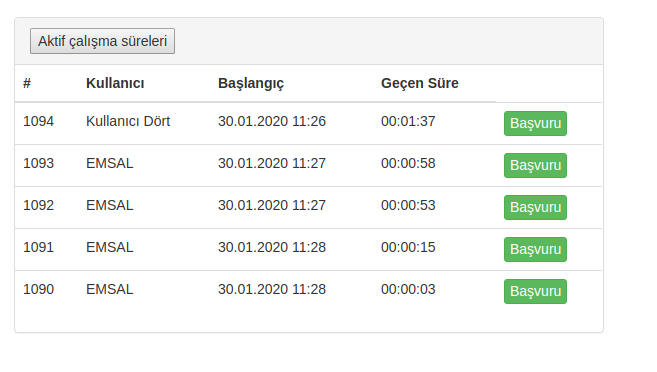Open Başvuru for row 1092
657x372 pixels.
pyautogui.click(x=535, y=207)
